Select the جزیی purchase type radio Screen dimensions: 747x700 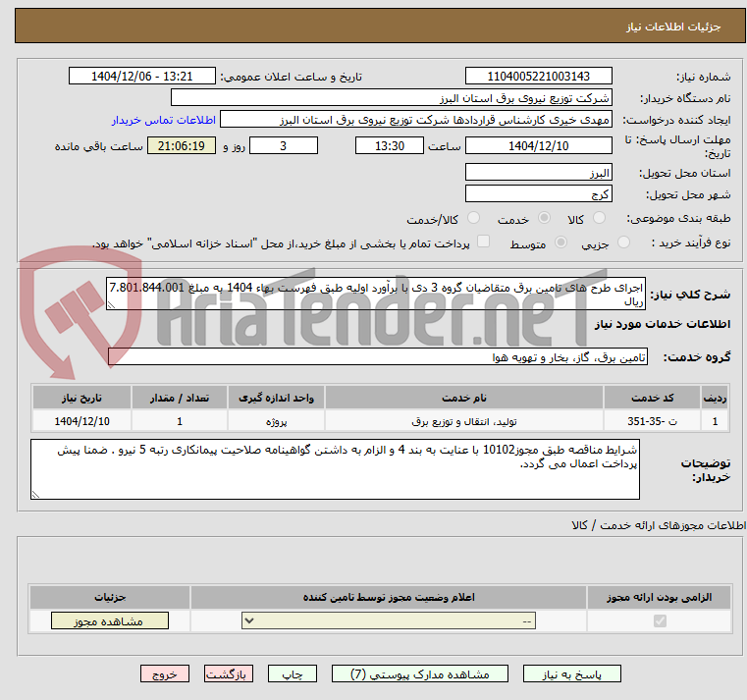tap(623, 242)
